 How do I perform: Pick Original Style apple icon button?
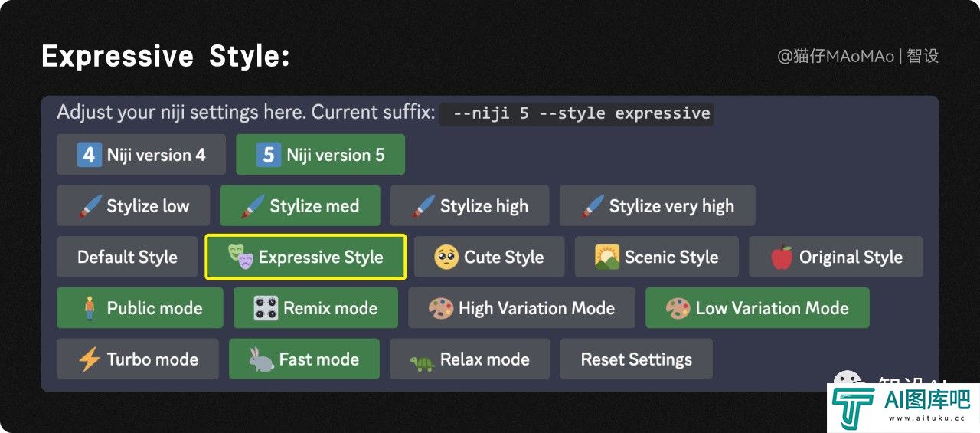pos(836,257)
